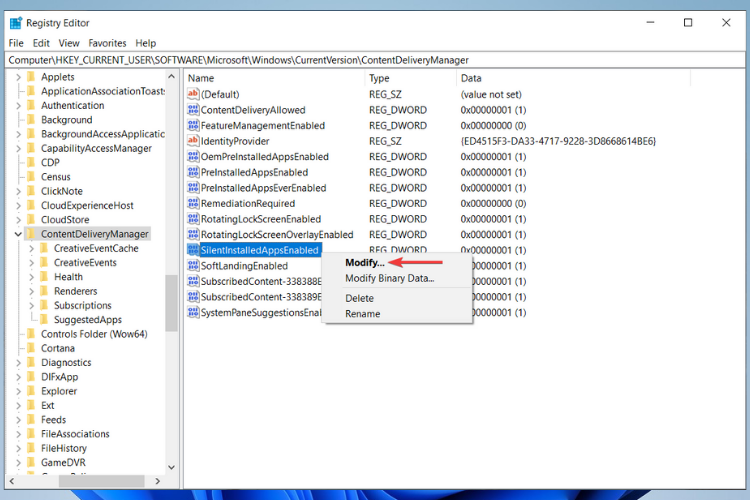Open the View menu
750x500 pixels.
click(69, 43)
